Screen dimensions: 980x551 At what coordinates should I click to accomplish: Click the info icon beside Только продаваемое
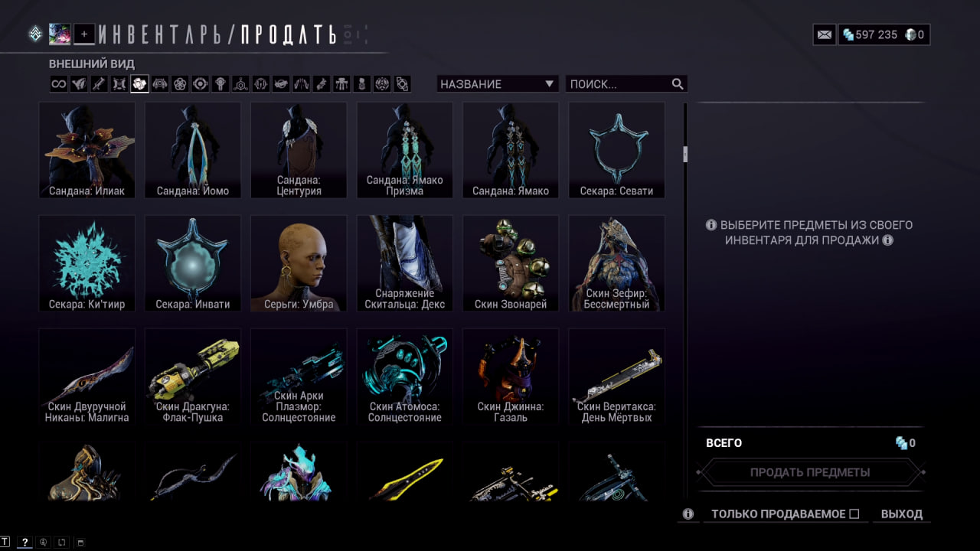pos(688,514)
